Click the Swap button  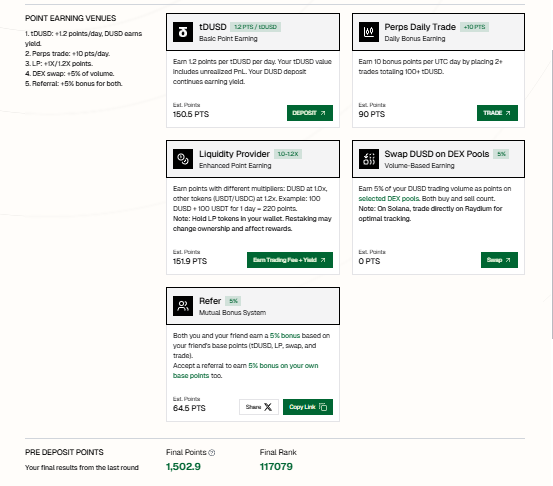(x=499, y=260)
